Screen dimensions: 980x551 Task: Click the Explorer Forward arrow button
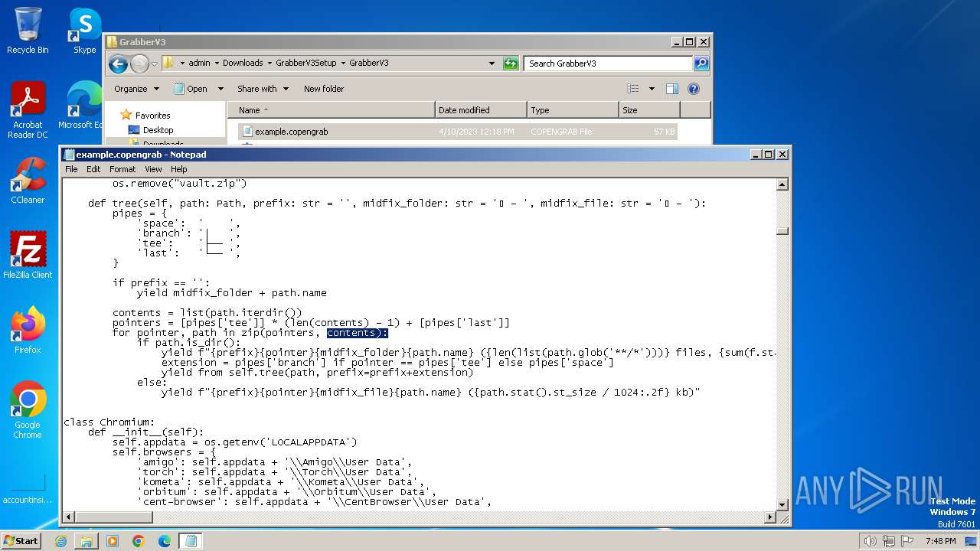coord(139,64)
